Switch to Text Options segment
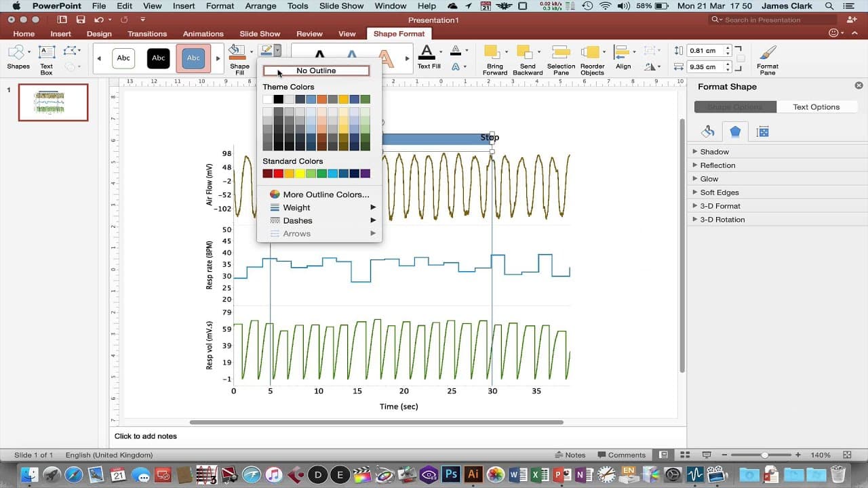 point(816,107)
